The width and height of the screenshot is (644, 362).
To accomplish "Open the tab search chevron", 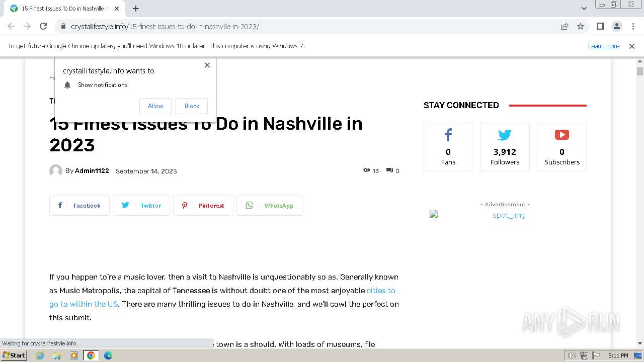I will [x=584, y=9].
